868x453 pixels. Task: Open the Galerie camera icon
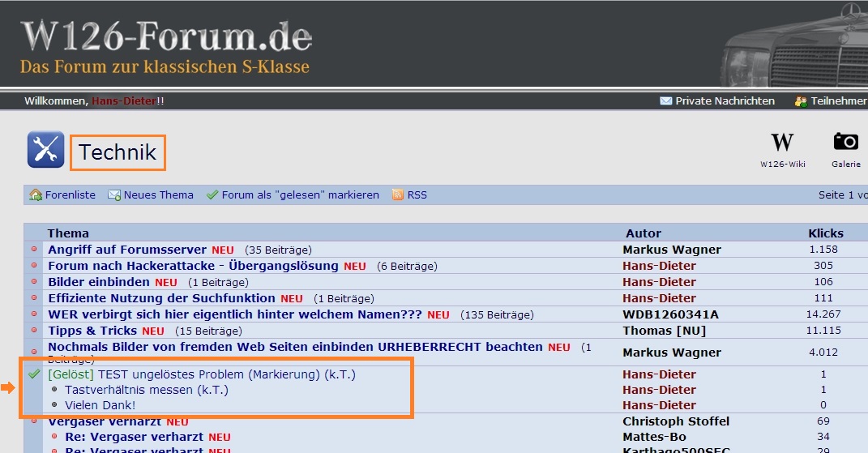[846, 142]
